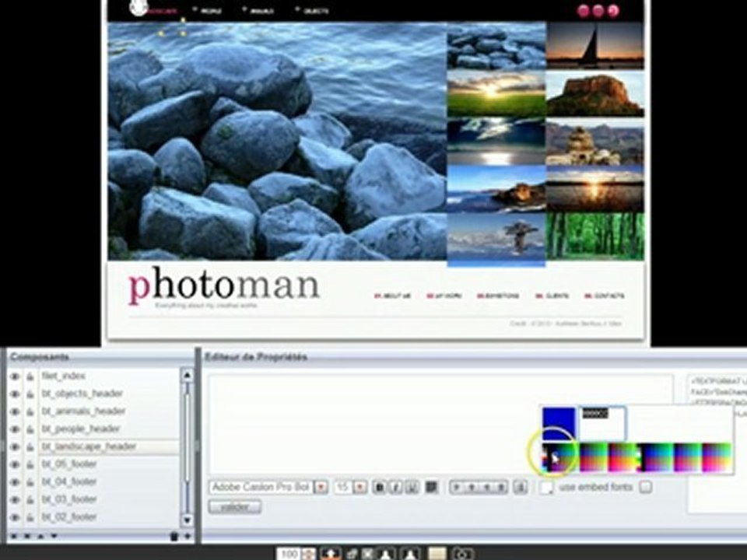Lock the bt_animals_header component

click(x=30, y=411)
